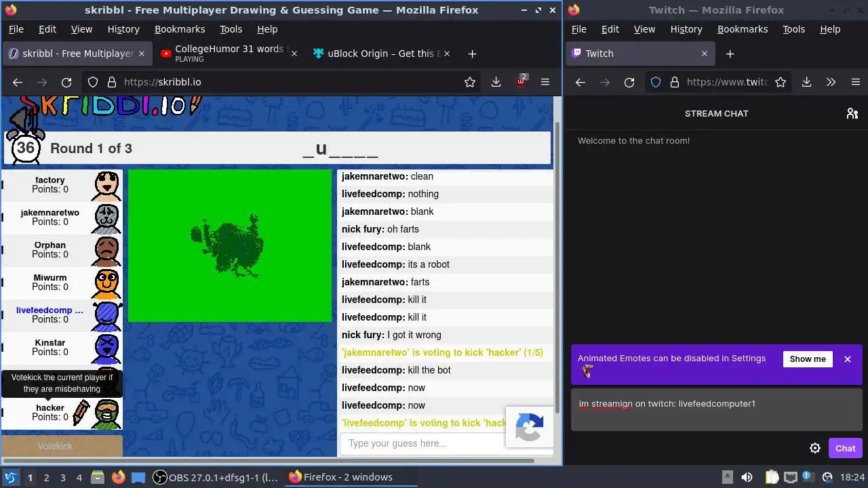This screenshot has width=868, height=488.
Task: Open the uBlock Origin extension icon
Action: [x=521, y=81]
